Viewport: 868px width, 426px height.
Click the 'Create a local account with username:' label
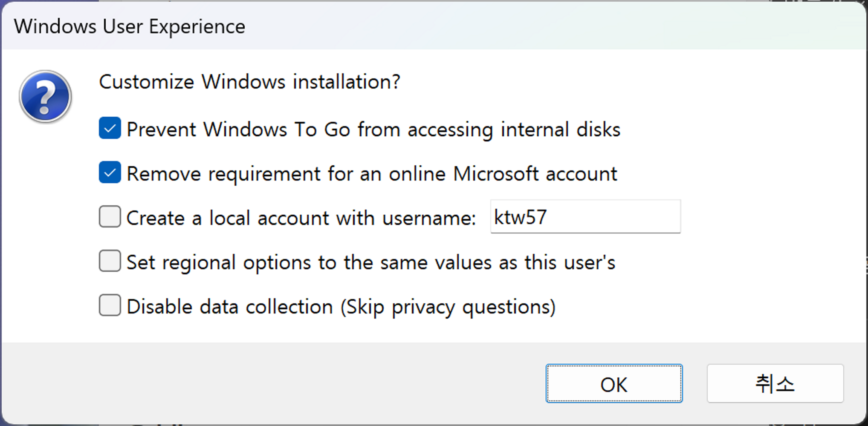pos(301,218)
